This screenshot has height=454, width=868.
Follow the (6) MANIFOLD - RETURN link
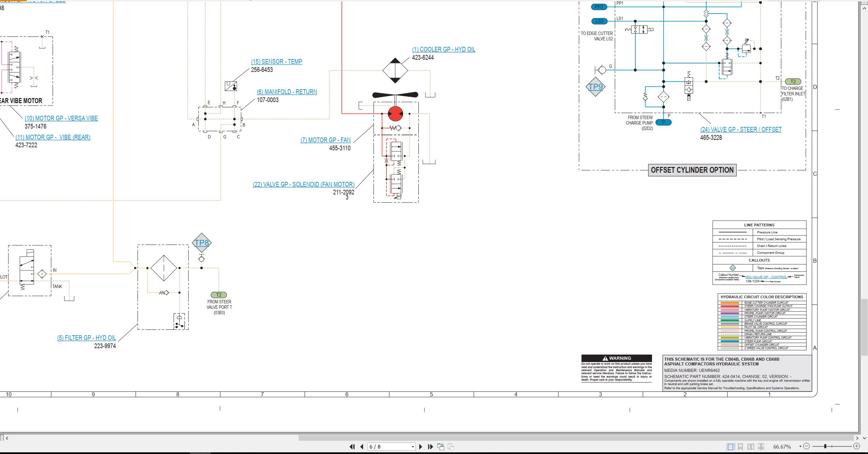pyautogui.click(x=287, y=92)
